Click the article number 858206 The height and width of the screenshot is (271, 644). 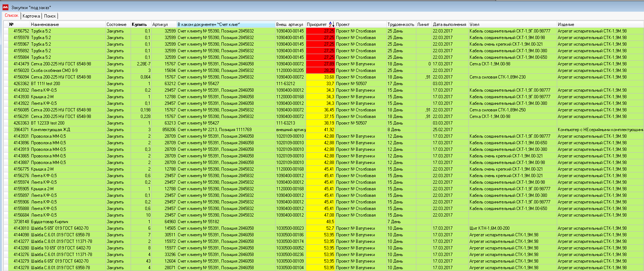click(169, 130)
